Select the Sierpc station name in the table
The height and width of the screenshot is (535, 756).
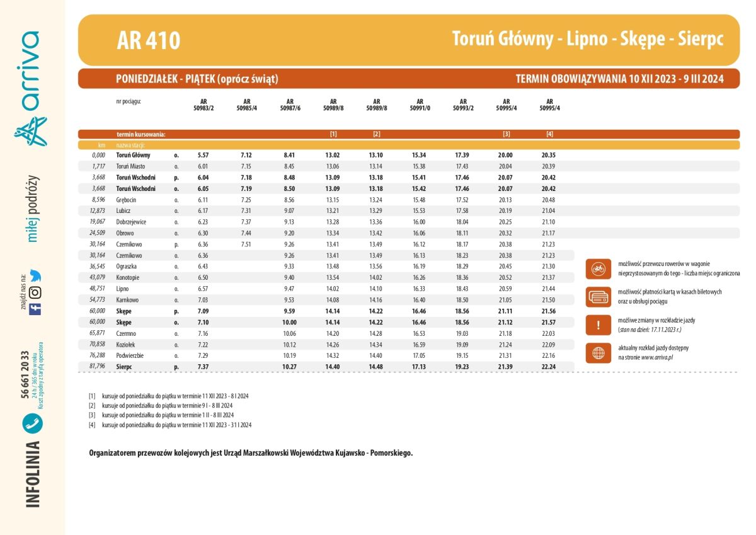click(x=125, y=367)
